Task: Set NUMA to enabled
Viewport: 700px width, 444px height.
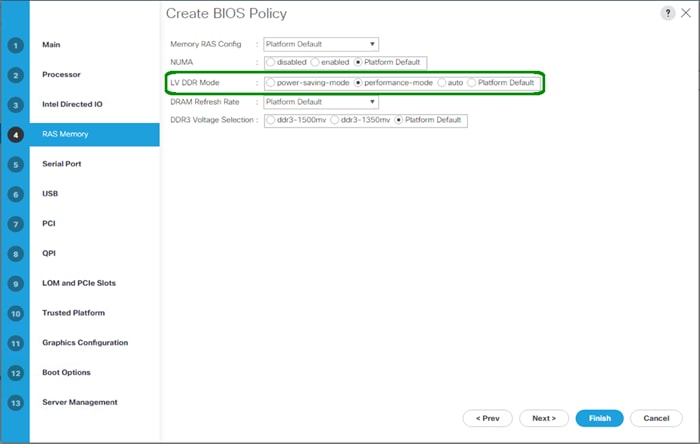Action: pos(315,62)
